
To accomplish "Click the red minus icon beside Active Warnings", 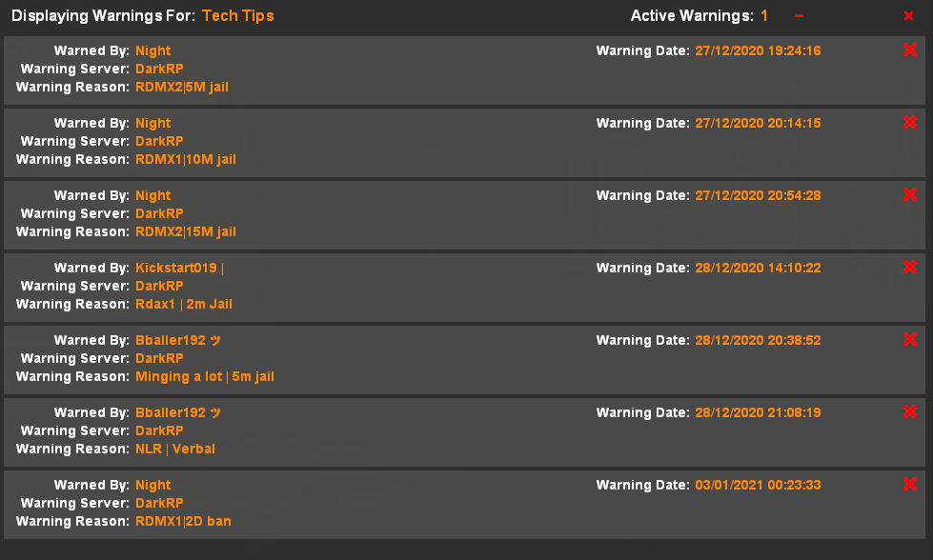I will (x=799, y=15).
